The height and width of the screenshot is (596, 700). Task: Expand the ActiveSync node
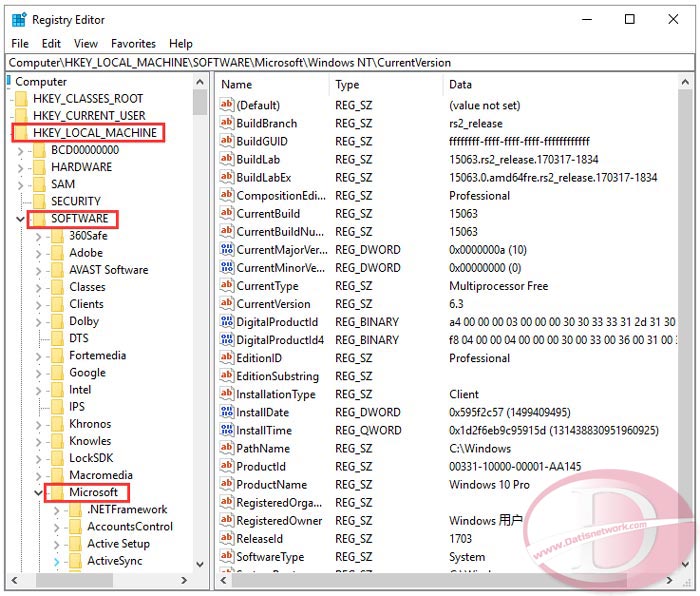tap(56, 562)
